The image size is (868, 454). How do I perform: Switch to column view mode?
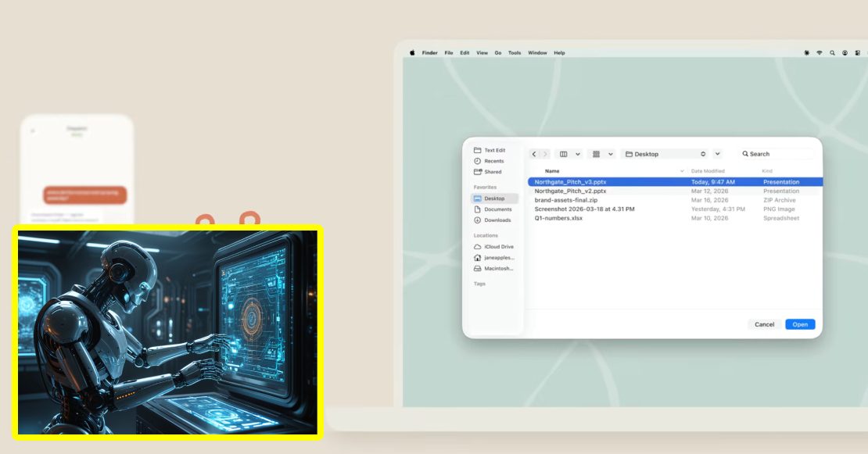[x=563, y=154]
